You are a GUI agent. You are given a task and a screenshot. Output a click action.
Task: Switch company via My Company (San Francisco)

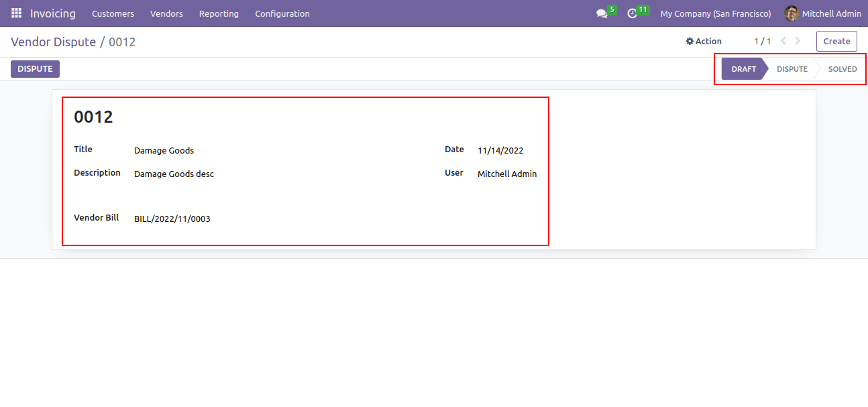tap(716, 13)
